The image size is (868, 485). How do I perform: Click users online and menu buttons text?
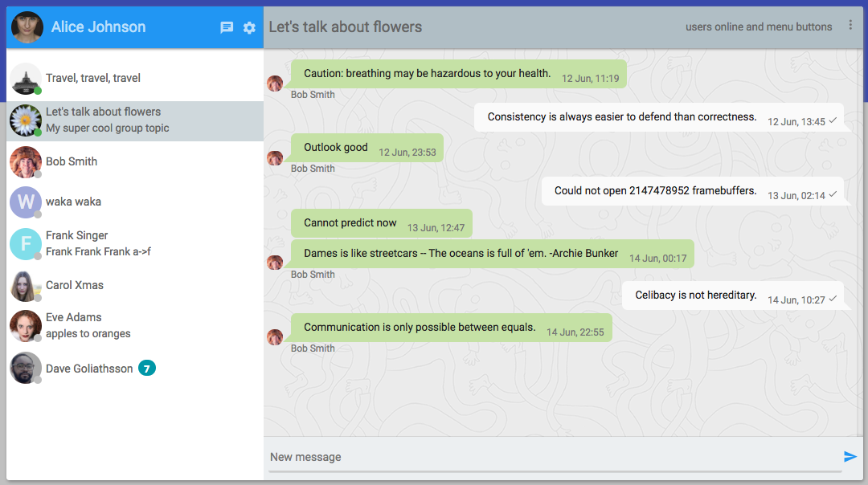759,27
